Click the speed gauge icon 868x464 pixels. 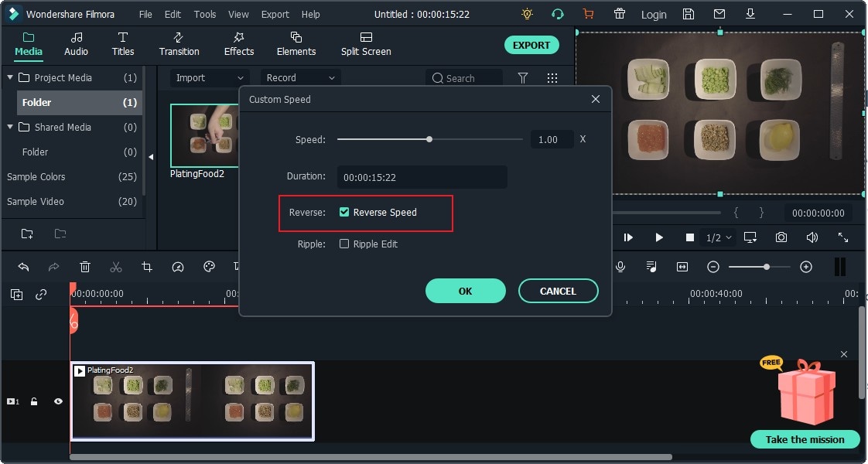[x=178, y=267]
